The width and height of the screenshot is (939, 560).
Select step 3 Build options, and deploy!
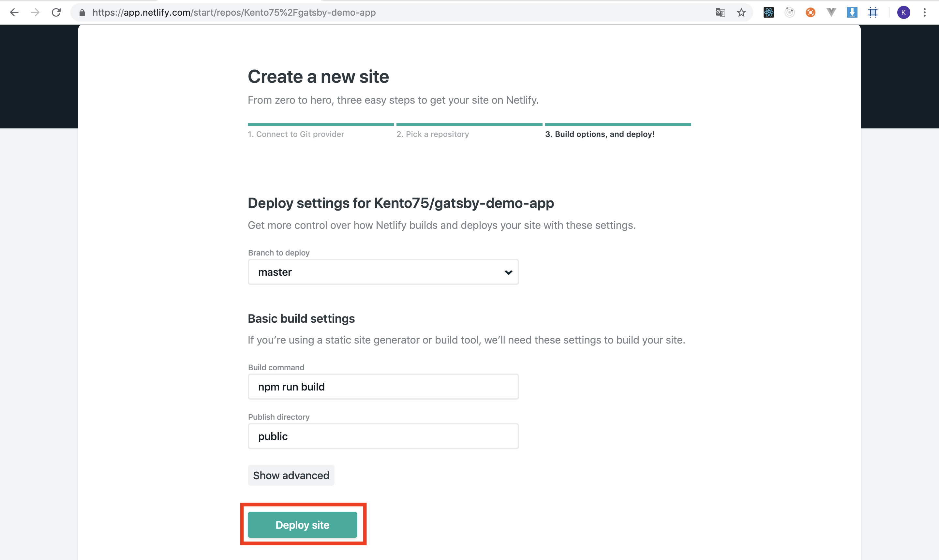click(x=600, y=134)
